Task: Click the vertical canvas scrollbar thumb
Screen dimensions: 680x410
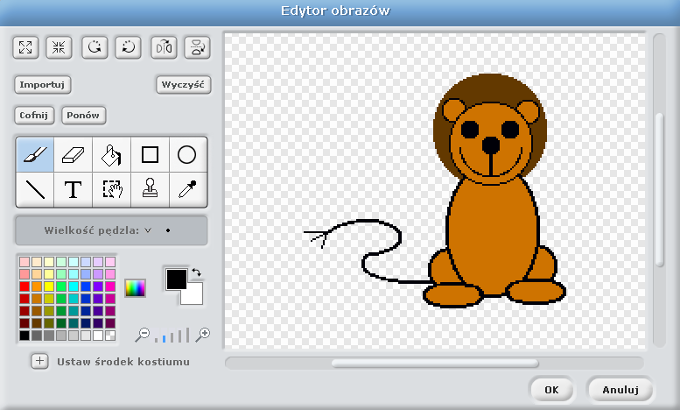Action: (659, 190)
